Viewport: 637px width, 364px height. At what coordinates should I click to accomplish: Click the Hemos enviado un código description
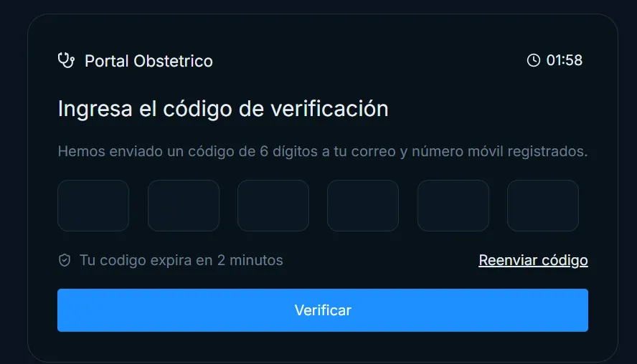coord(323,151)
